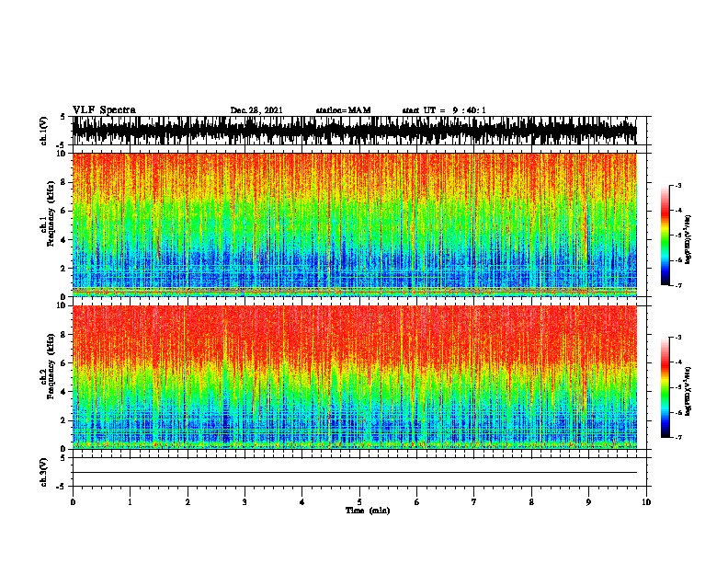Screen dimensions: 728x563
Task: Select the date "Dec. 28, 2021"
Action: pyautogui.click(x=256, y=110)
